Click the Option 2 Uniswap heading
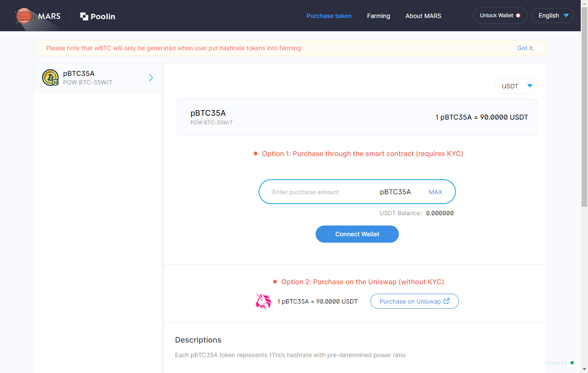The image size is (588, 373). 362,282
